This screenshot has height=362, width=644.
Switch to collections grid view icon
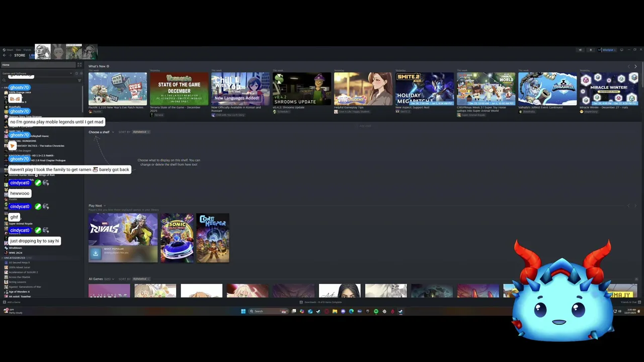pos(79,65)
